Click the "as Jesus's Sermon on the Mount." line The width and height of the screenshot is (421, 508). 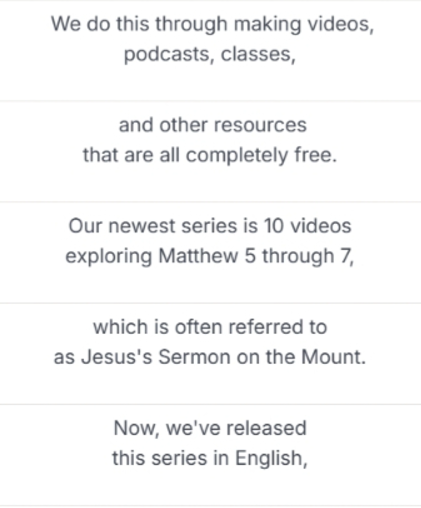210,357
